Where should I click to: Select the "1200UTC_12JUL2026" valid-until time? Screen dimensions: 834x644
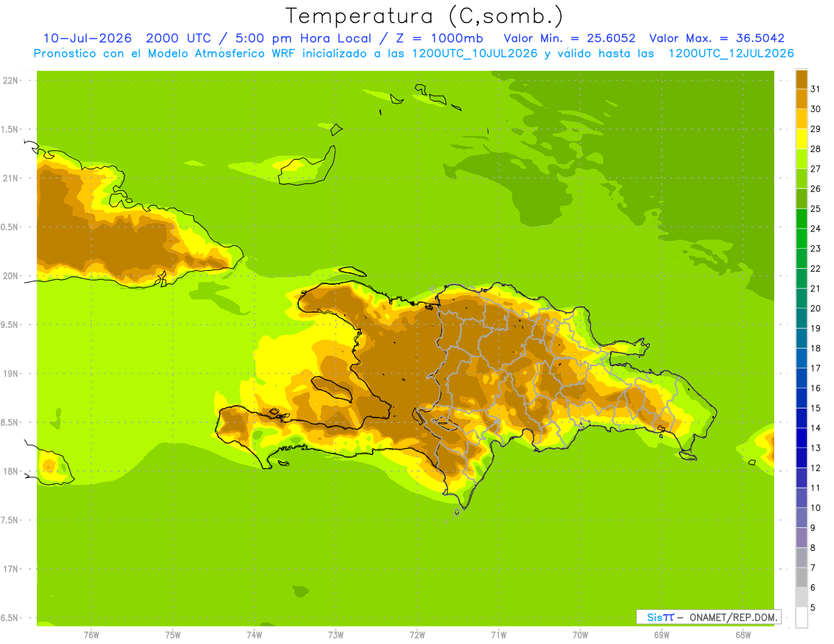(731, 53)
